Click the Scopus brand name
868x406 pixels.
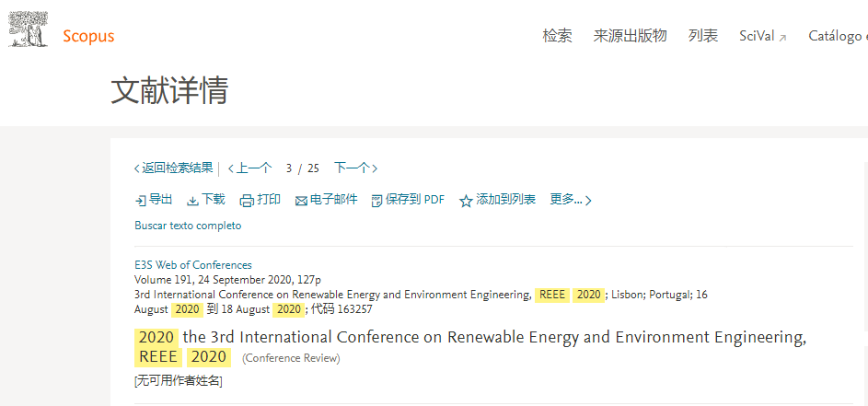click(88, 37)
